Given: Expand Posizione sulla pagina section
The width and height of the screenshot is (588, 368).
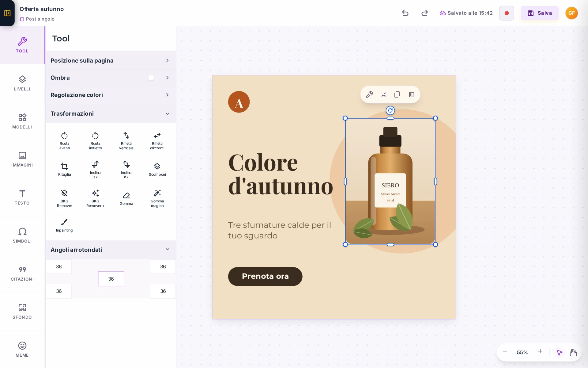Looking at the screenshot, I should click(x=111, y=60).
